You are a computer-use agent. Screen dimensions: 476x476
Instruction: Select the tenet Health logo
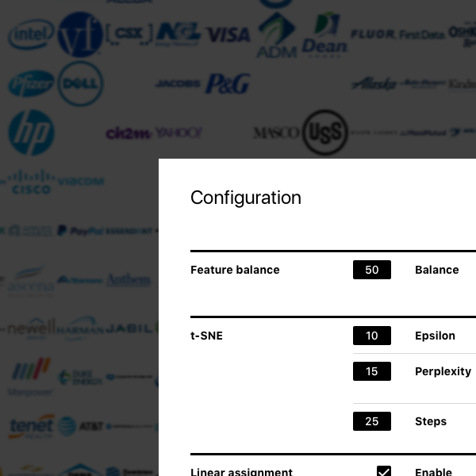pos(31,427)
